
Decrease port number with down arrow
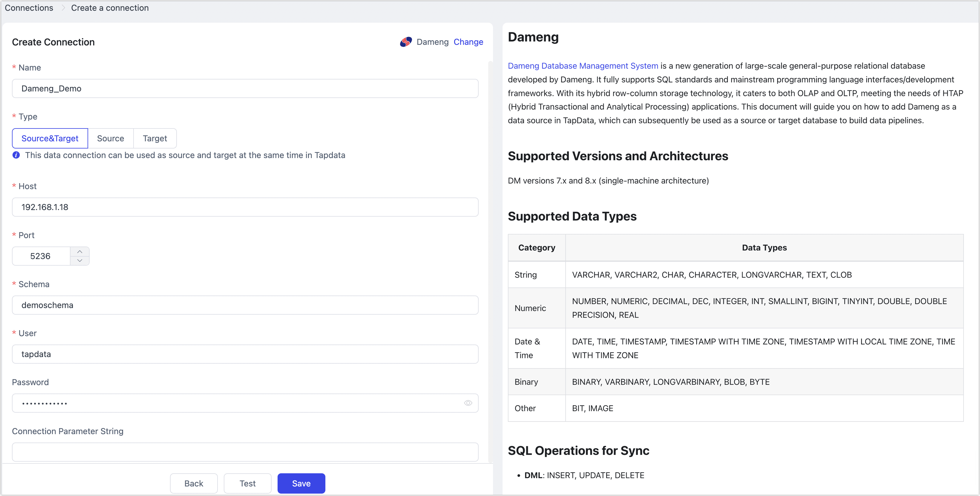tap(79, 261)
